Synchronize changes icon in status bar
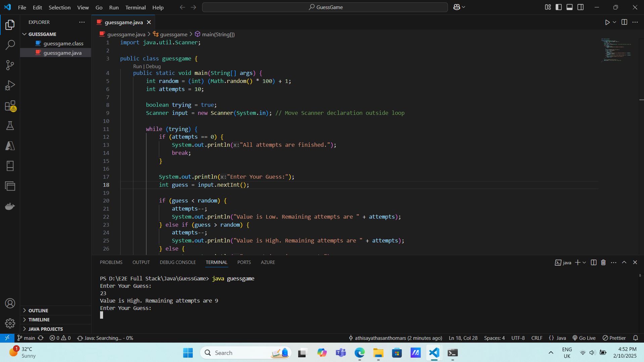Image resolution: width=644 pixels, height=362 pixels. coord(41,338)
